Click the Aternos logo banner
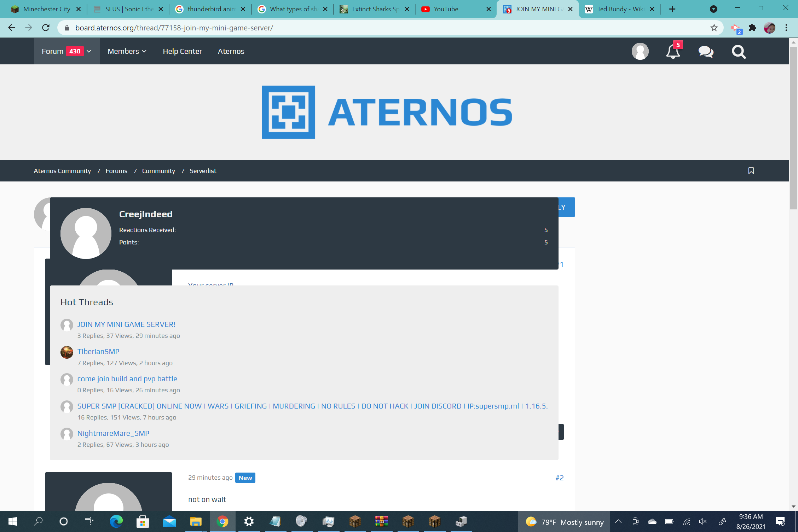Viewport: 798px width, 532px height. coord(387,112)
